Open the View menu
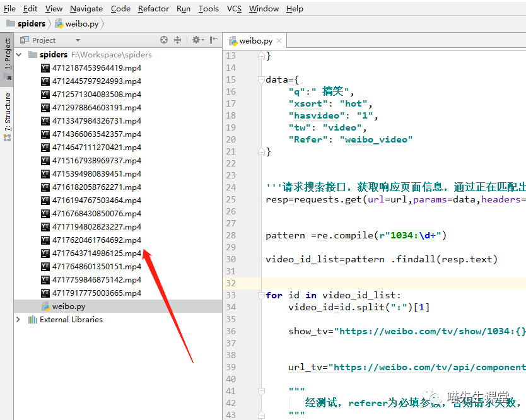The height and width of the screenshot is (420, 526). click(x=54, y=9)
